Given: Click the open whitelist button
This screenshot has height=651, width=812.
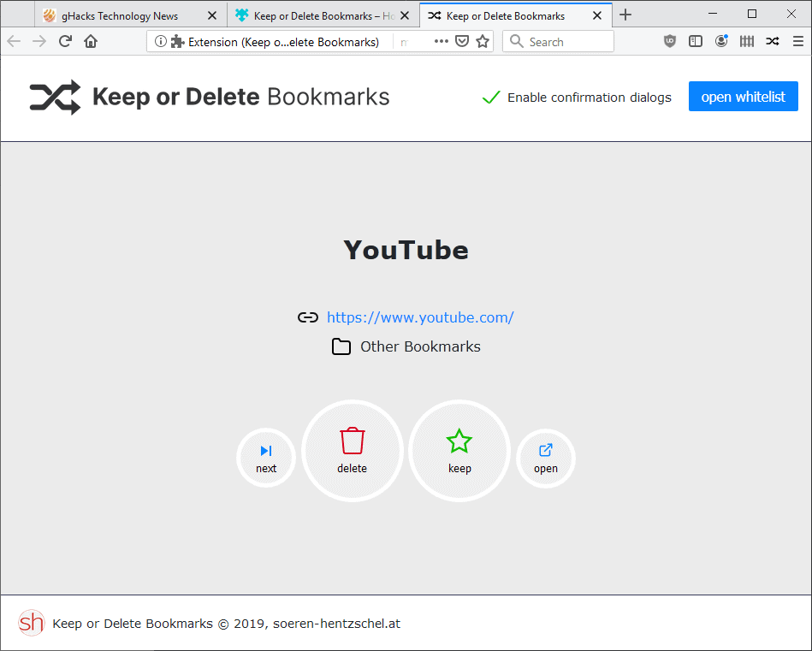Looking at the screenshot, I should coord(744,97).
